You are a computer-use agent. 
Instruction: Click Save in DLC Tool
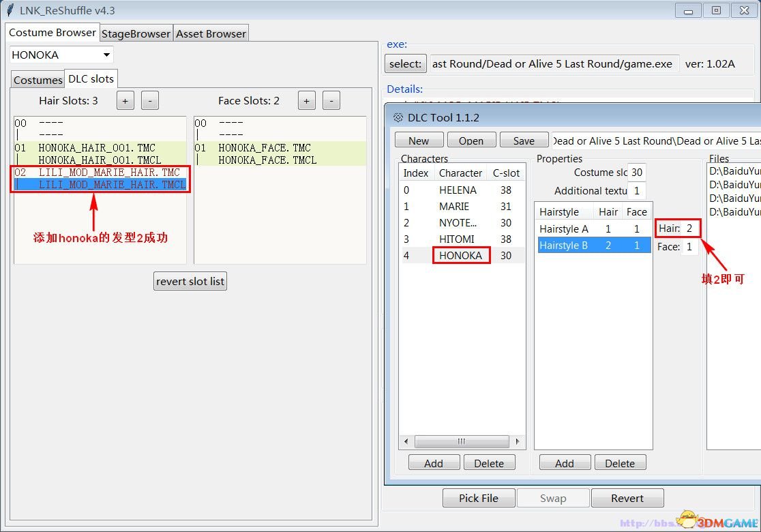point(524,141)
